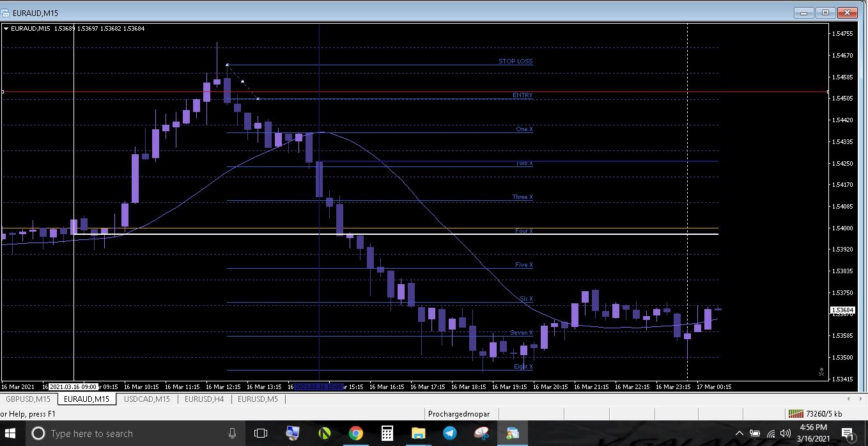This screenshot has height=446, width=868.
Task: Click the current price tag 1.53684
Action: coord(842,310)
